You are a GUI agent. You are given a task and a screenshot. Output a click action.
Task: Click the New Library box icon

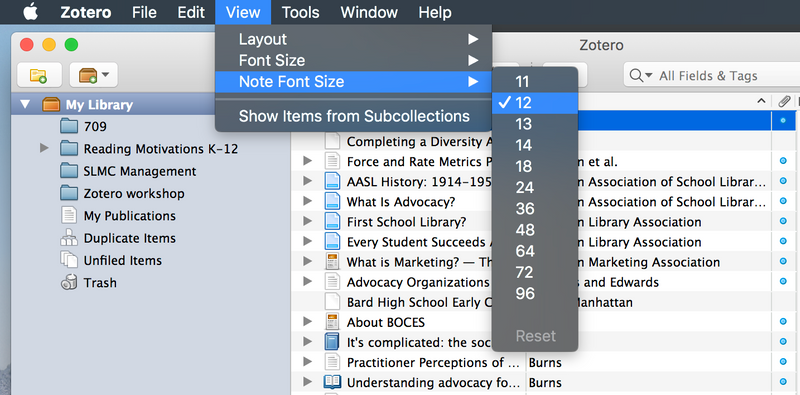[x=88, y=76]
